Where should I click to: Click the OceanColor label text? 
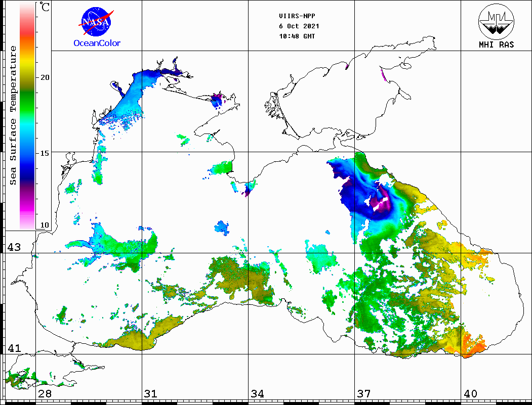[x=97, y=43]
